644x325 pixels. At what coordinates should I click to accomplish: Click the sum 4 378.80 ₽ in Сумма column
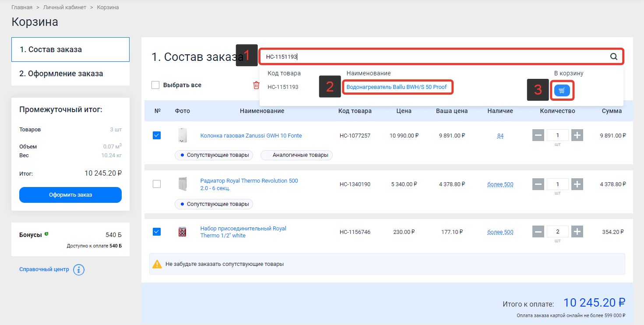[x=613, y=184]
